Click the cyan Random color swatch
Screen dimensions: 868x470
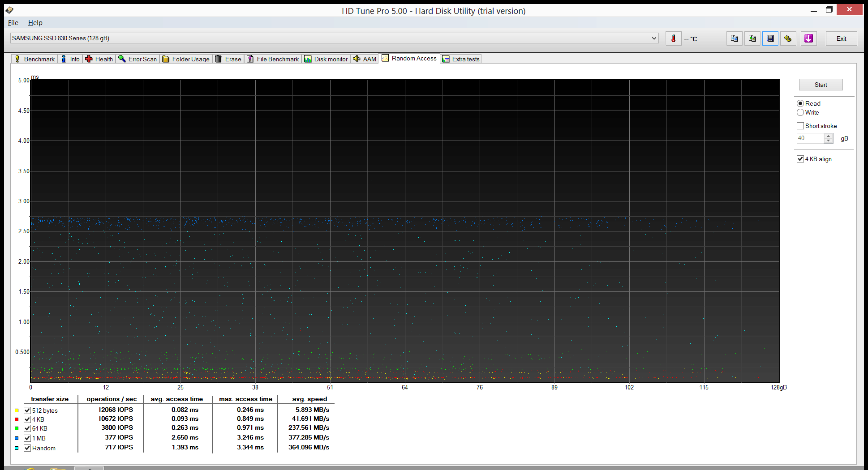point(17,448)
